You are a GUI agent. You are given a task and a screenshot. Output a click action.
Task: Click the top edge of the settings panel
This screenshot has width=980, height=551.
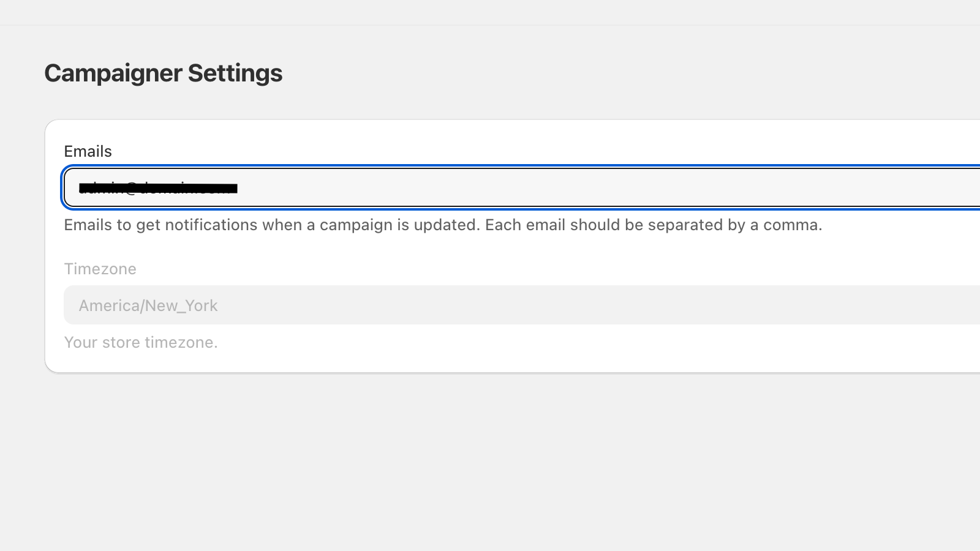pos(490,121)
